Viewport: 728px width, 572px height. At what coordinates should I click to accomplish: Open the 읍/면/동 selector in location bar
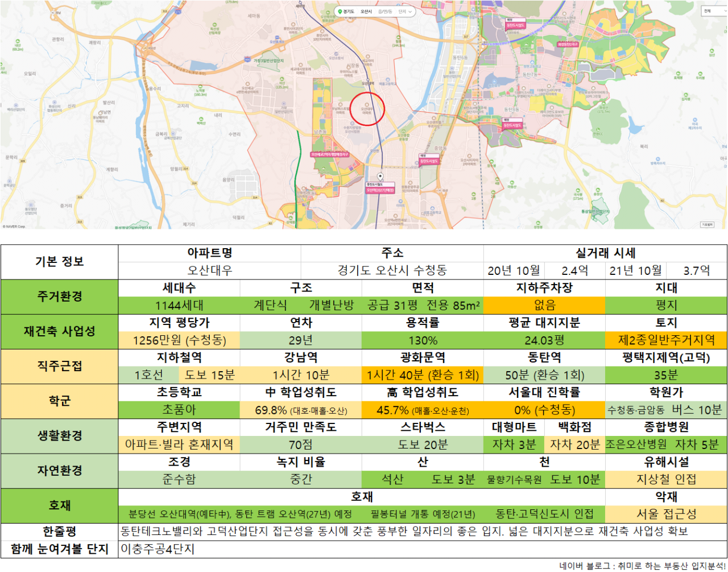(385, 11)
